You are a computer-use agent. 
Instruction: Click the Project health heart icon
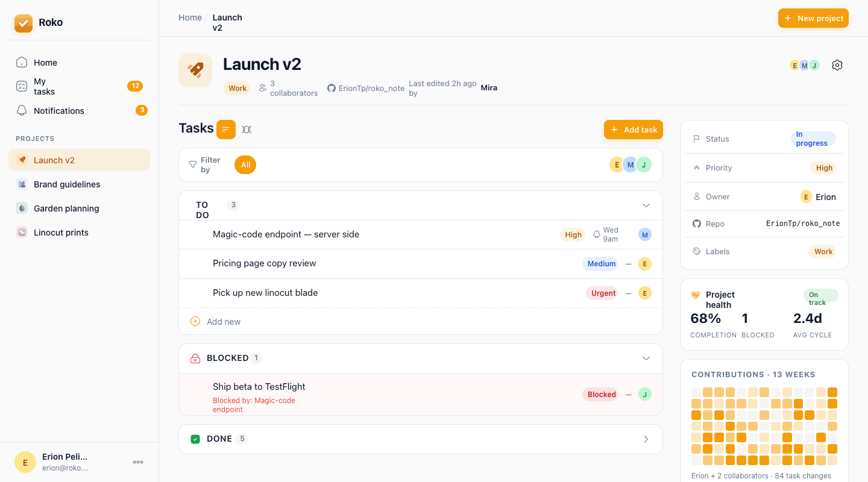tap(696, 295)
